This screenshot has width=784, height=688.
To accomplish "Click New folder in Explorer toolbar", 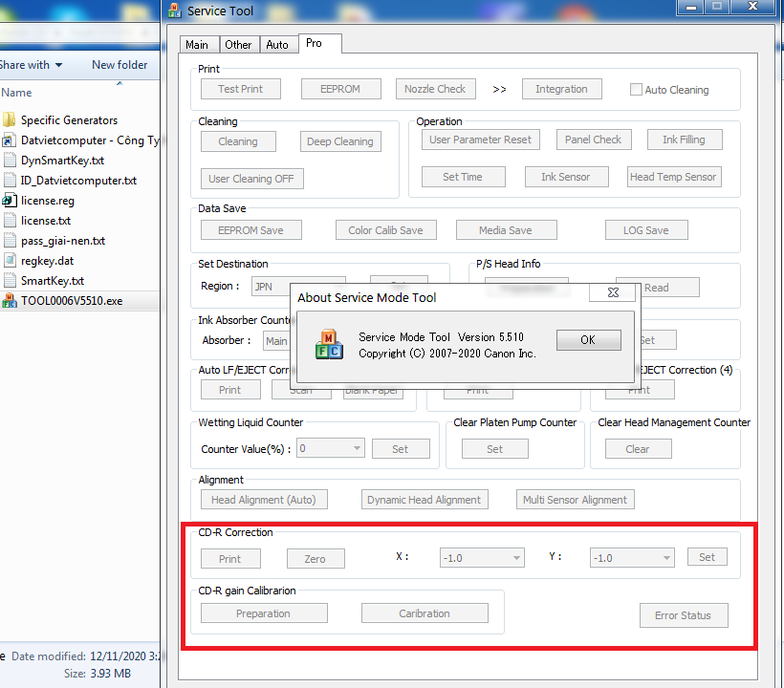I will pos(120,65).
